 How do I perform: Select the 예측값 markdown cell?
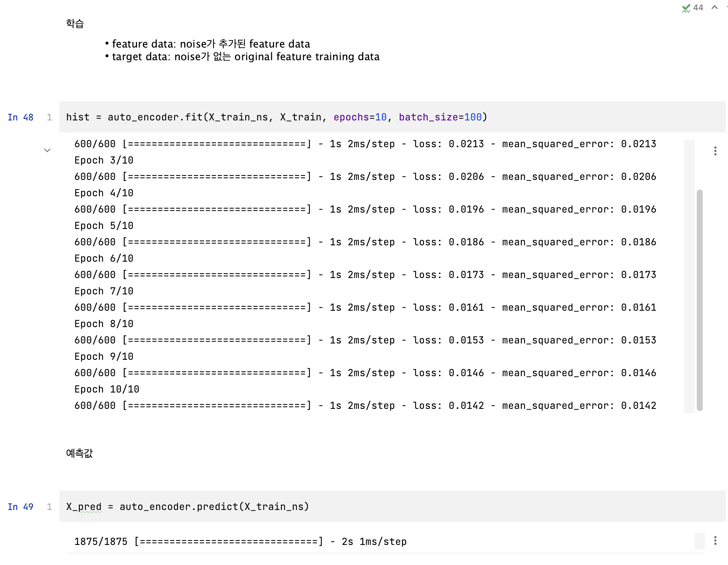tap(79, 453)
